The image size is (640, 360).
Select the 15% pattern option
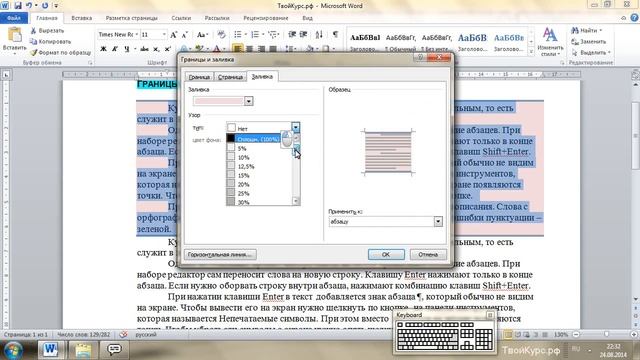[x=260, y=175]
